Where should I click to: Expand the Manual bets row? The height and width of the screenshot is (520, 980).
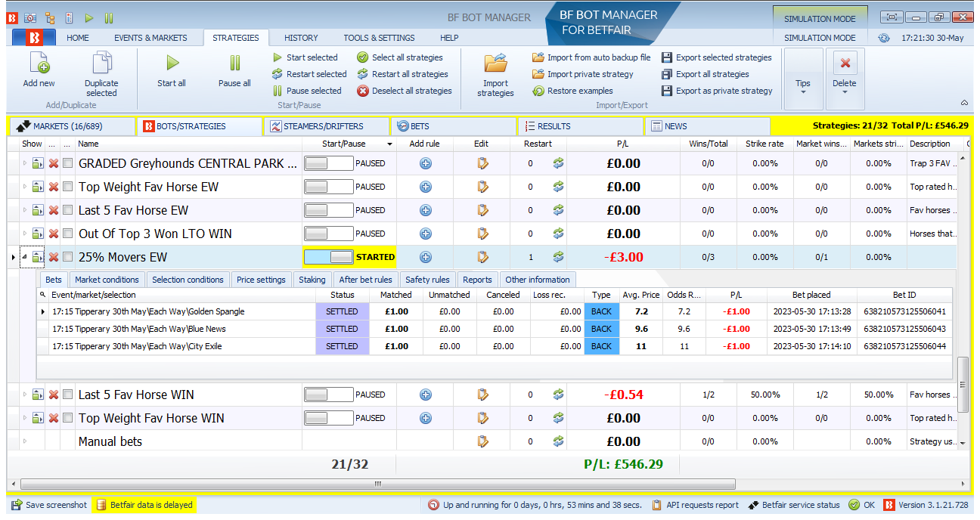pyautogui.click(x=23, y=441)
